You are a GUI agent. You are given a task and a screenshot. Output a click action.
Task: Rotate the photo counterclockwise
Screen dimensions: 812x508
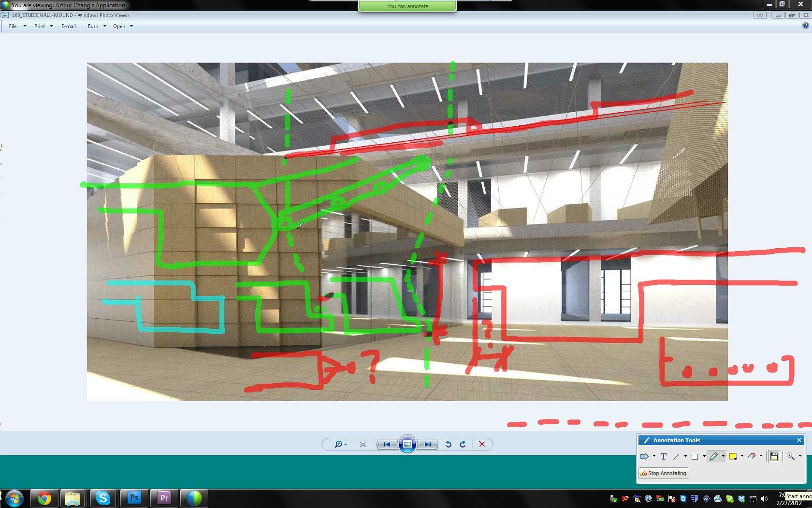(448, 444)
